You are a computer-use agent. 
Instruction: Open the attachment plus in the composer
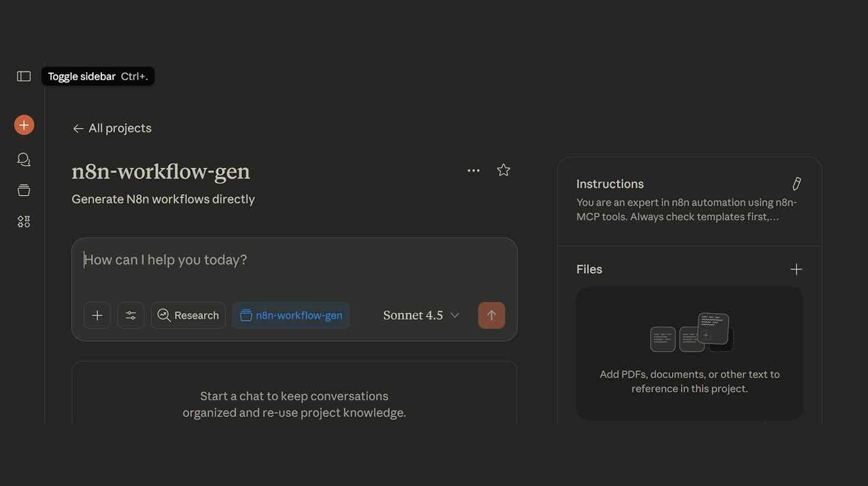coord(97,315)
